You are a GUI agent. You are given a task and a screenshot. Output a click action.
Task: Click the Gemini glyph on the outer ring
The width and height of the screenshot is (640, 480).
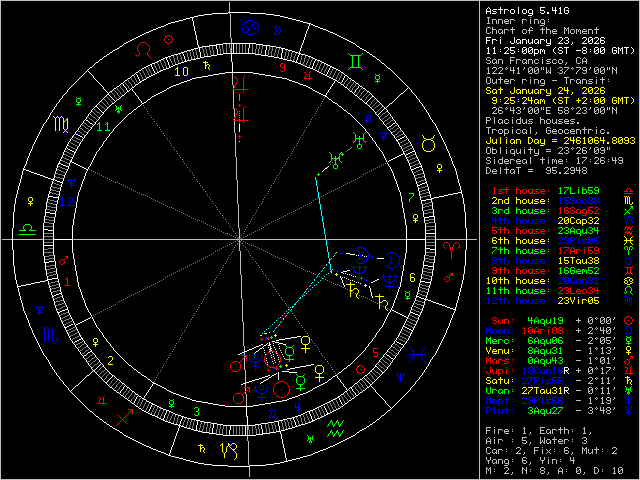click(x=357, y=61)
